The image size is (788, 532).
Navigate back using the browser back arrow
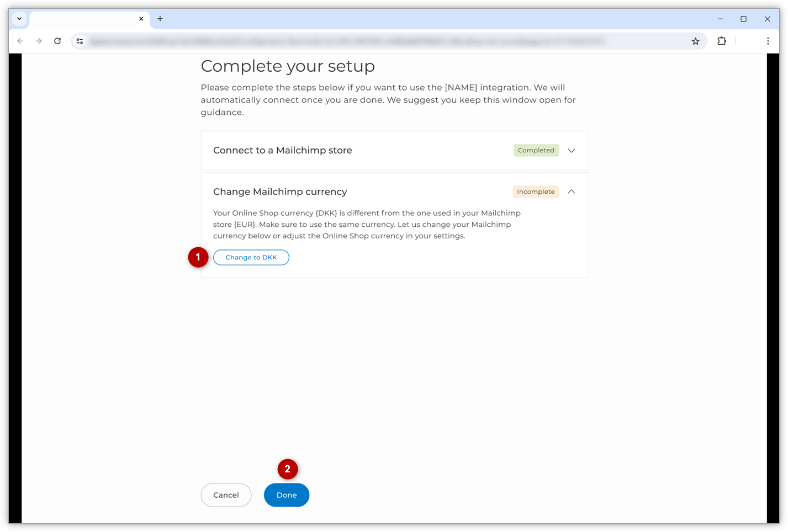20,41
